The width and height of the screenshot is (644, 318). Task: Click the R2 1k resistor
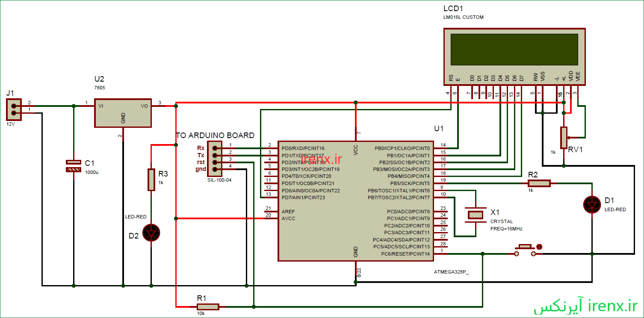click(x=538, y=183)
